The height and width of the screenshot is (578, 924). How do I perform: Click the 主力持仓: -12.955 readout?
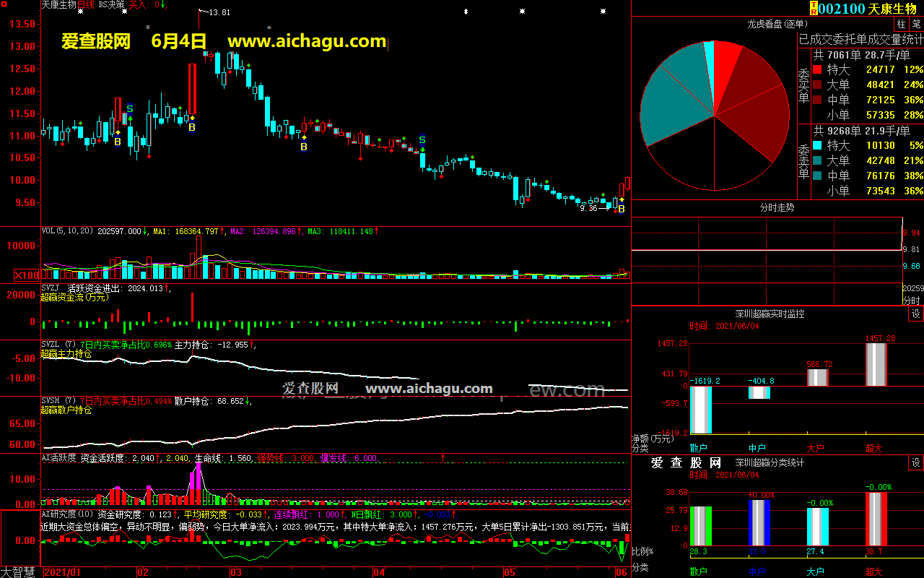tap(212, 345)
